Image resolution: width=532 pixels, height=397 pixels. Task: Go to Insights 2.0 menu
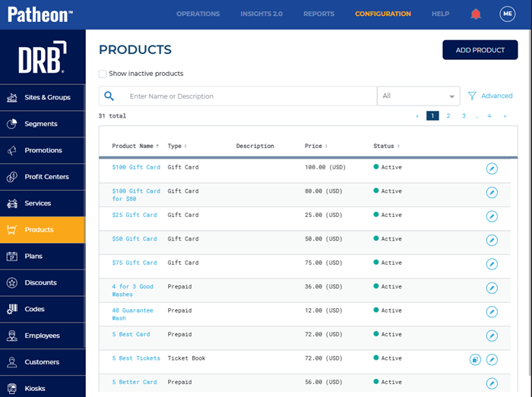pyautogui.click(x=261, y=14)
